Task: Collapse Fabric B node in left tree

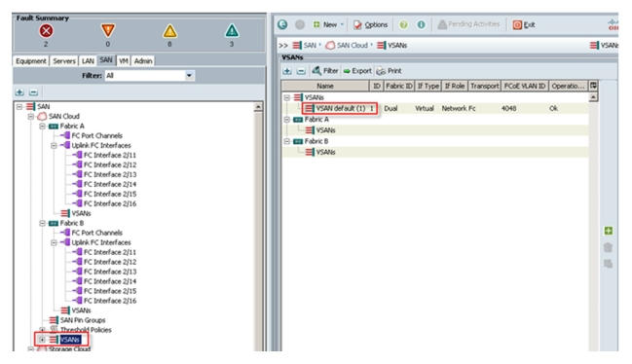Action: pyautogui.click(x=42, y=223)
